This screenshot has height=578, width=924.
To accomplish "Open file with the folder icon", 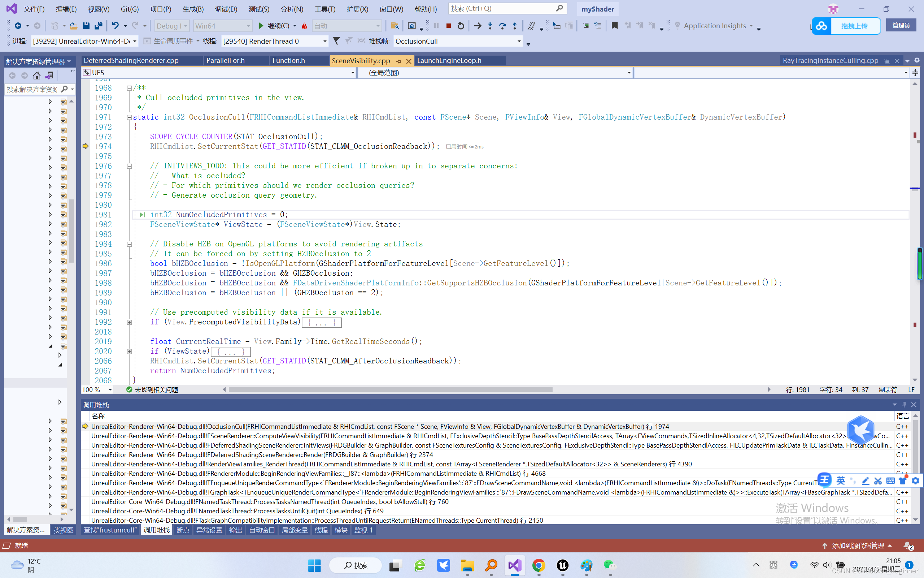I will point(73,26).
